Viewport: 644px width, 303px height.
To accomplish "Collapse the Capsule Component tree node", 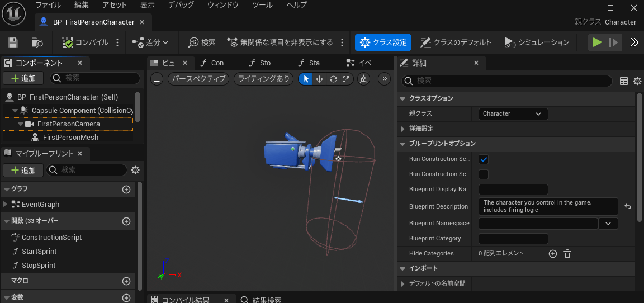I will [x=15, y=111].
